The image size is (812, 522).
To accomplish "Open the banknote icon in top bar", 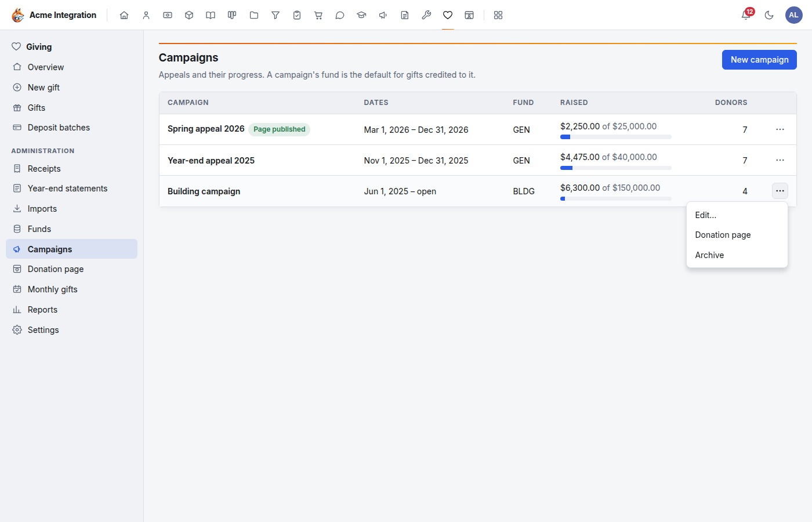I will (168, 15).
